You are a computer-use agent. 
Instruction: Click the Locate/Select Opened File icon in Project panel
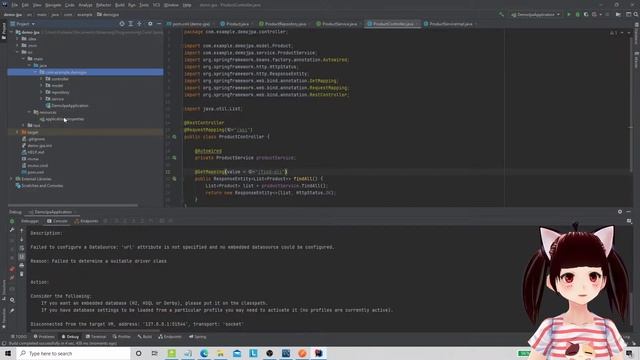tap(122, 24)
